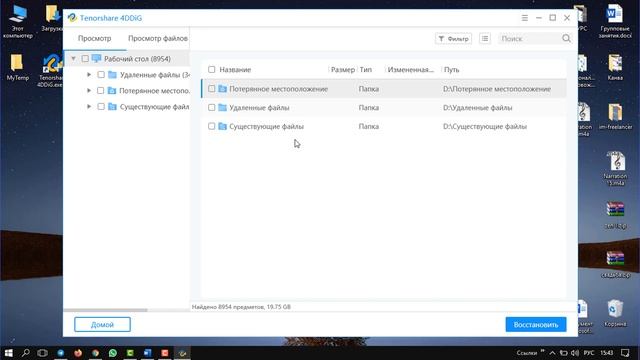Open the Windows Start menu

[8, 353]
